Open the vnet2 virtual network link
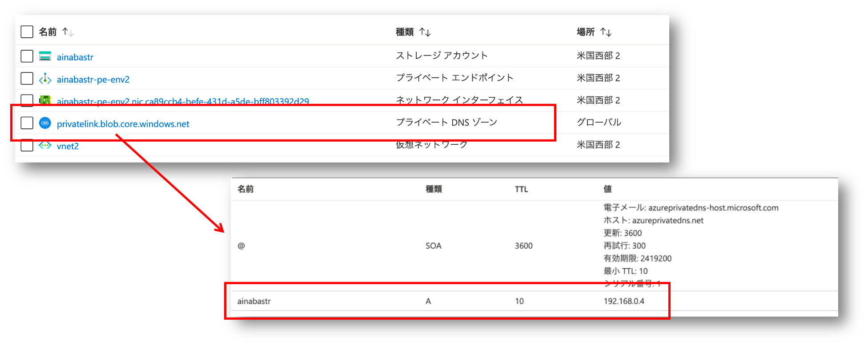868x346 pixels. pos(68,146)
